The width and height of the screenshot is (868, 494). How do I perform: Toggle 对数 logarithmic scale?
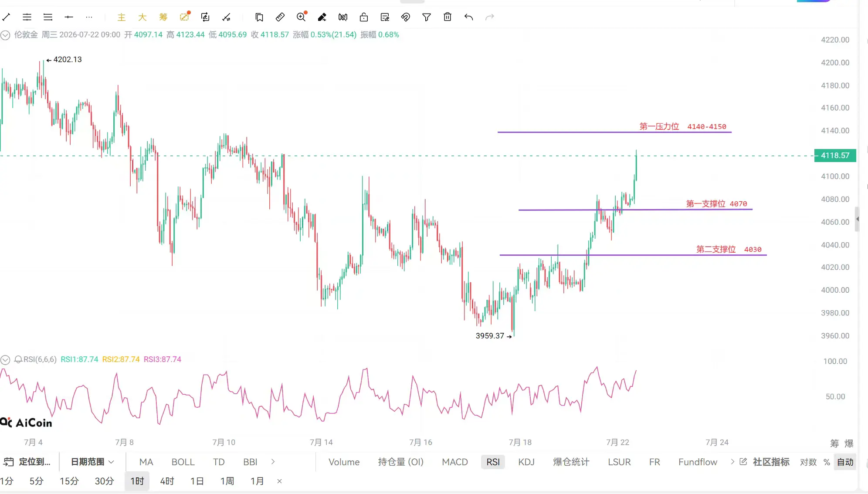[x=808, y=462]
